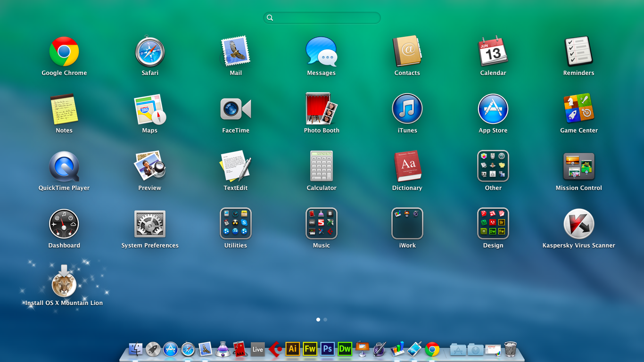
Task: Open the red AAA book in Dock
Action: pos(240,349)
